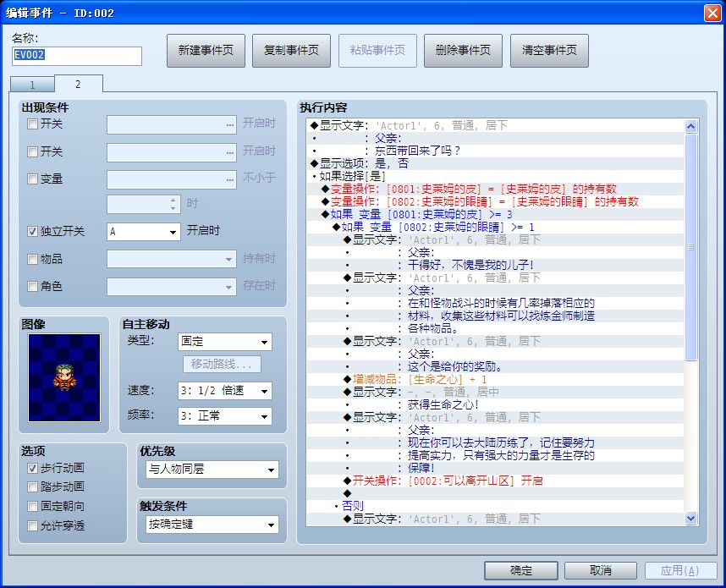Select the 东西带回来了吗? dialogue line

[495, 151]
